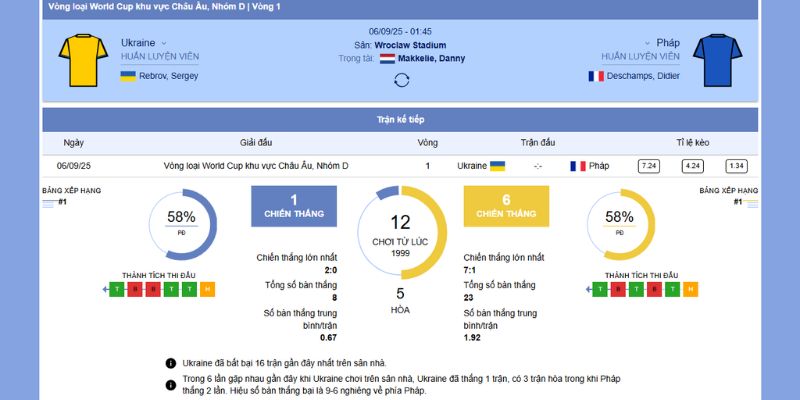
Task: Click the right standings table icon near #1
Action: 750,203
